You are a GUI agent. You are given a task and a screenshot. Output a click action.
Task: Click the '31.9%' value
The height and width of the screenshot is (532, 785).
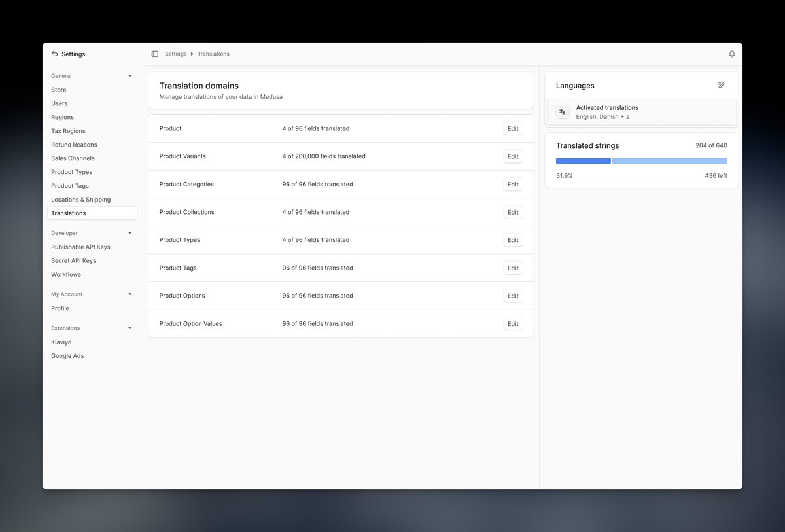(565, 175)
